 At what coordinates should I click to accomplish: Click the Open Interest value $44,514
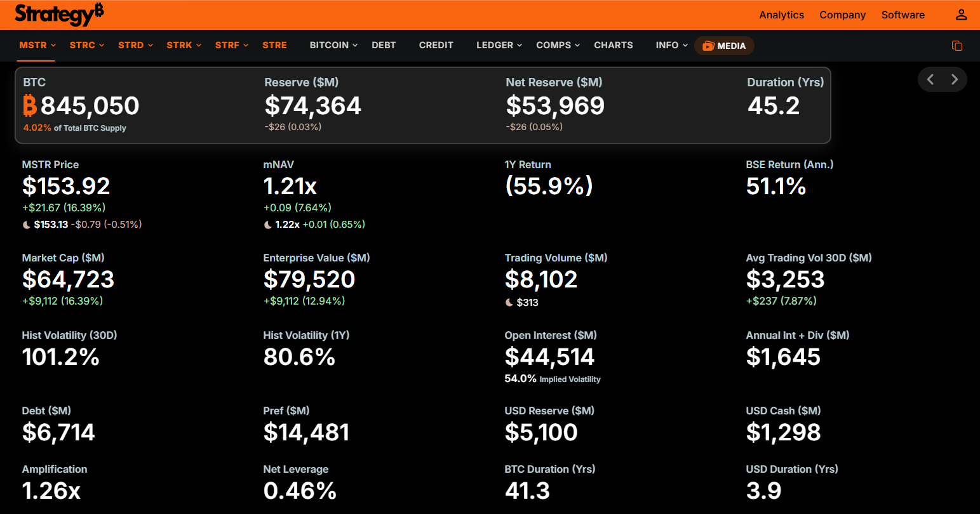[x=550, y=357]
